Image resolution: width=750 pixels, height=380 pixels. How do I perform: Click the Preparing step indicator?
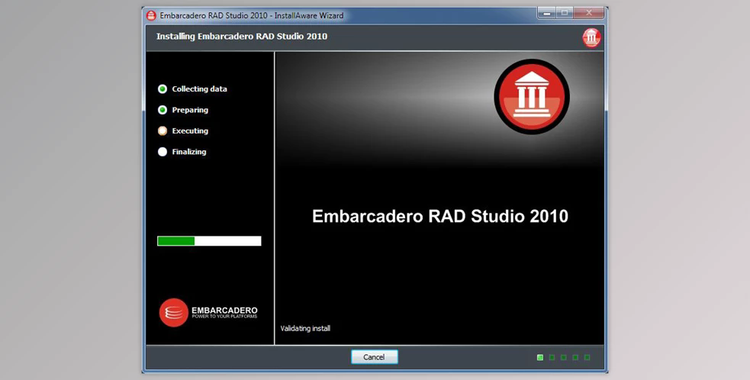coord(162,110)
